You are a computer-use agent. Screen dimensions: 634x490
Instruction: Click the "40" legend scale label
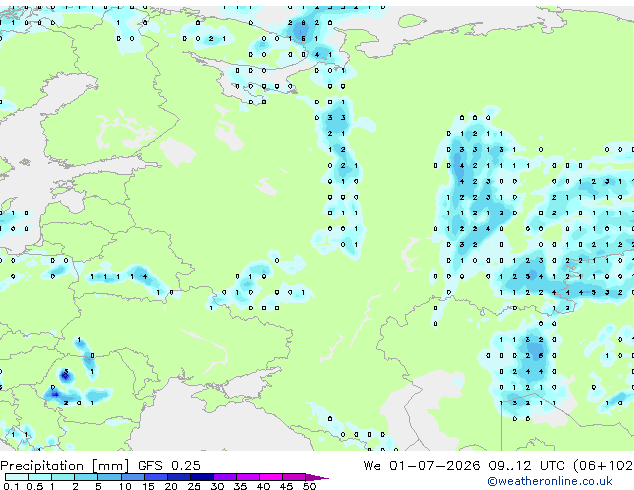coord(263,486)
